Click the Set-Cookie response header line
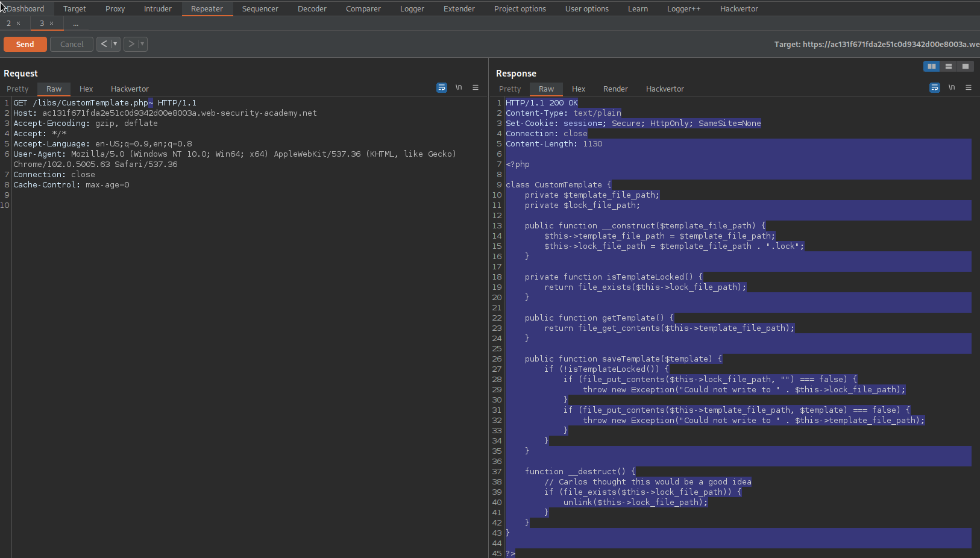This screenshot has height=558, width=980. tap(633, 124)
